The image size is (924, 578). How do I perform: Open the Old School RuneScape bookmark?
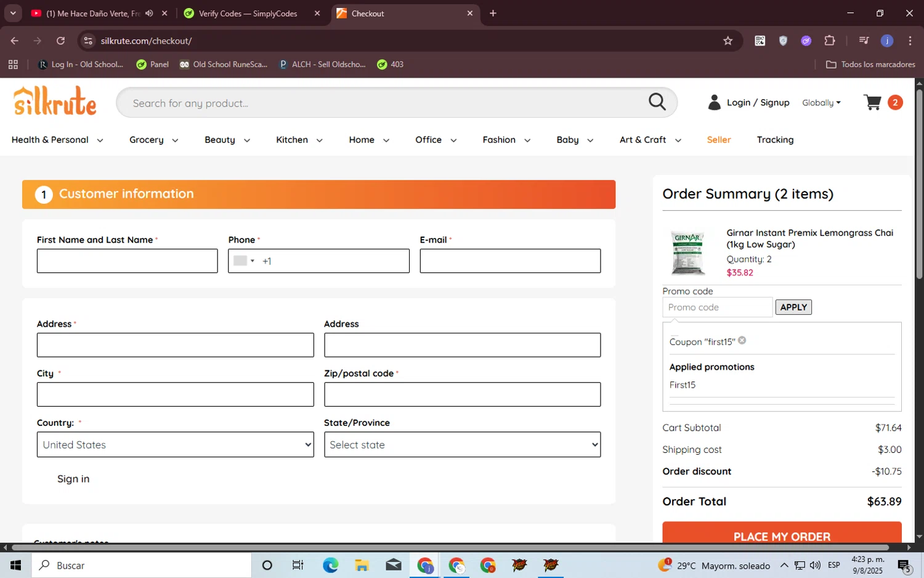click(224, 64)
